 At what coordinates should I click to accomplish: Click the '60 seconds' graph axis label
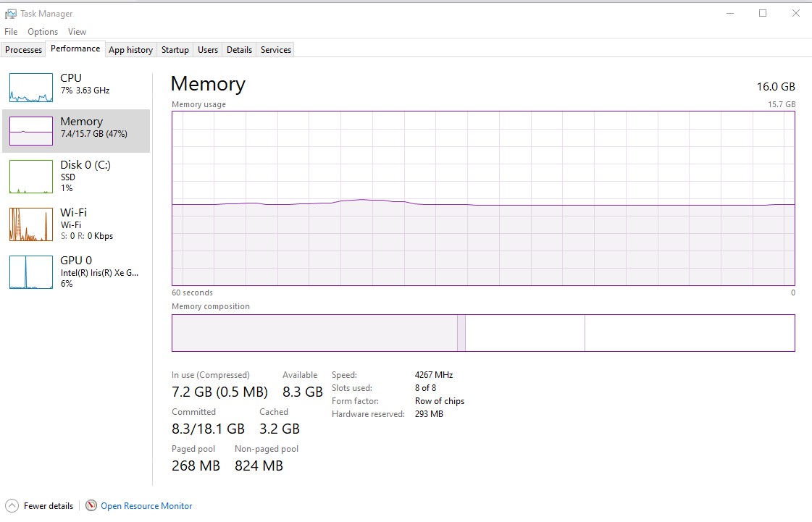(192, 292)
